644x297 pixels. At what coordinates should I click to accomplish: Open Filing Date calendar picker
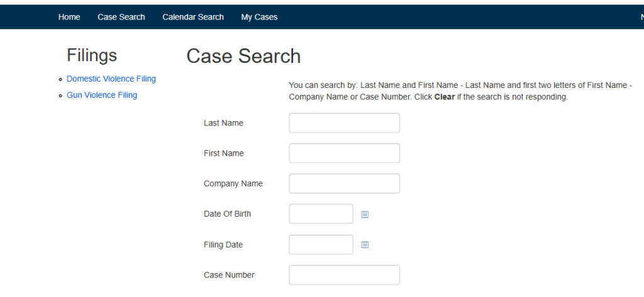click(x=365, y=245)
